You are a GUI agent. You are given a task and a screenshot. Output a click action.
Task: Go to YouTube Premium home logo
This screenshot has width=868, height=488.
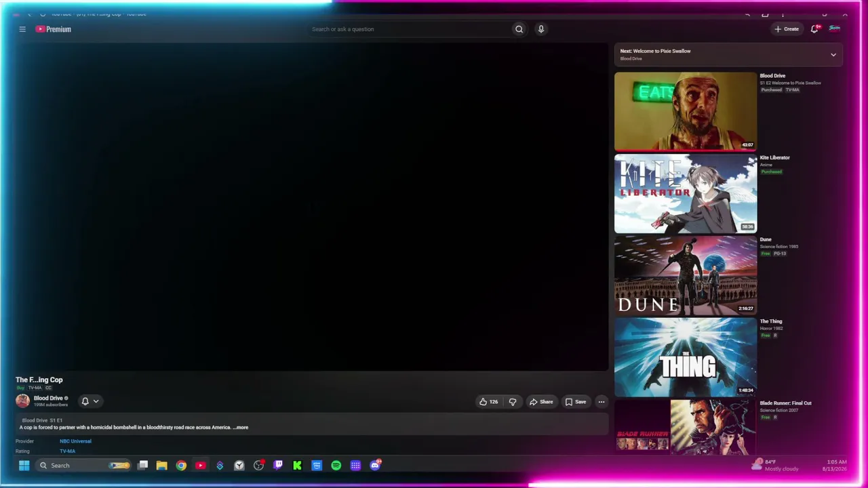(54, 29)
